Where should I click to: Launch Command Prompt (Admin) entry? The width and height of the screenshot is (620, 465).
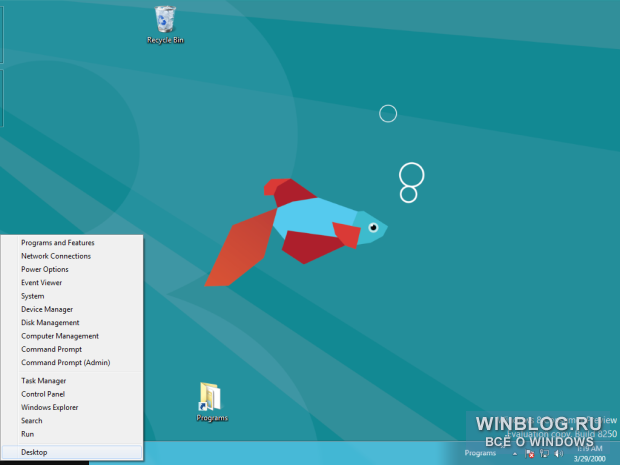(72, 363)
